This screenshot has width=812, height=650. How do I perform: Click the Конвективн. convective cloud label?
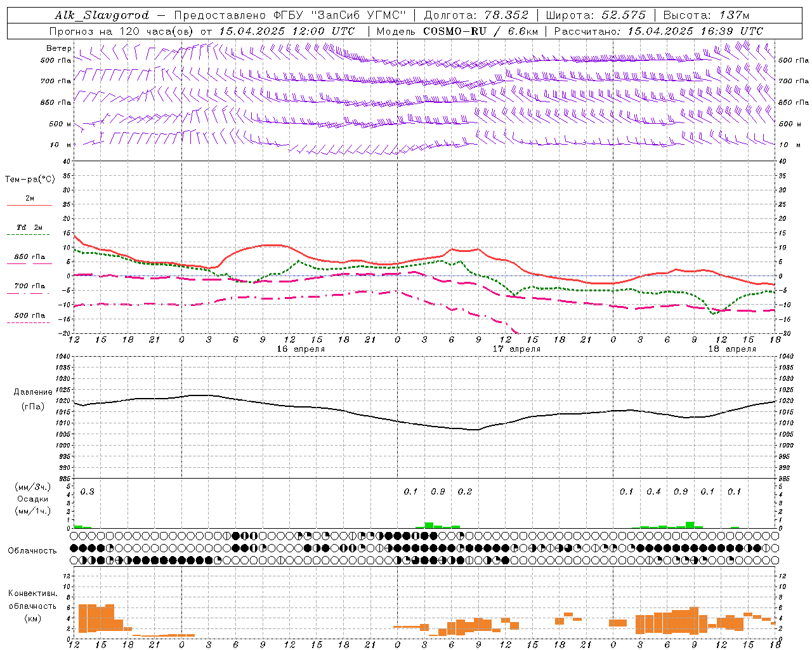pos(32,594)
